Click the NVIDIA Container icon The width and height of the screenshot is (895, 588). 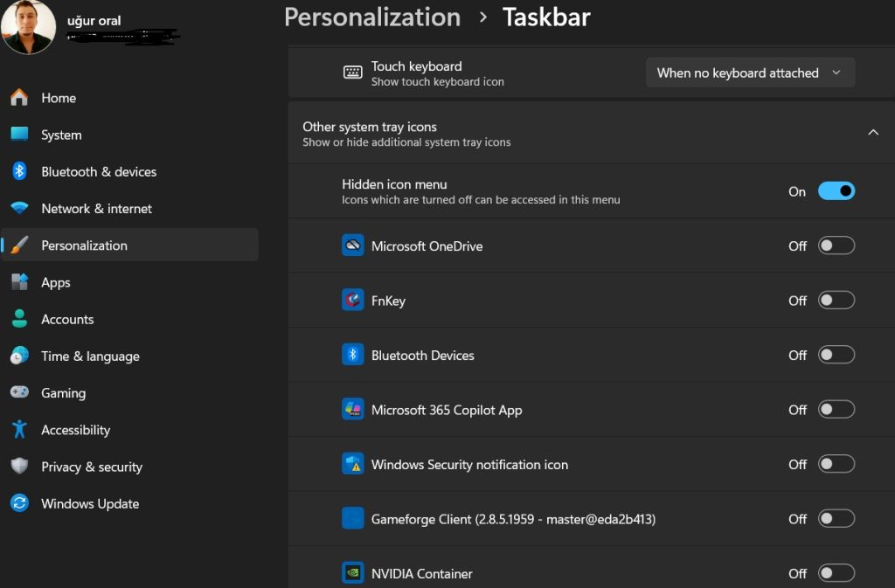(353, 572)
